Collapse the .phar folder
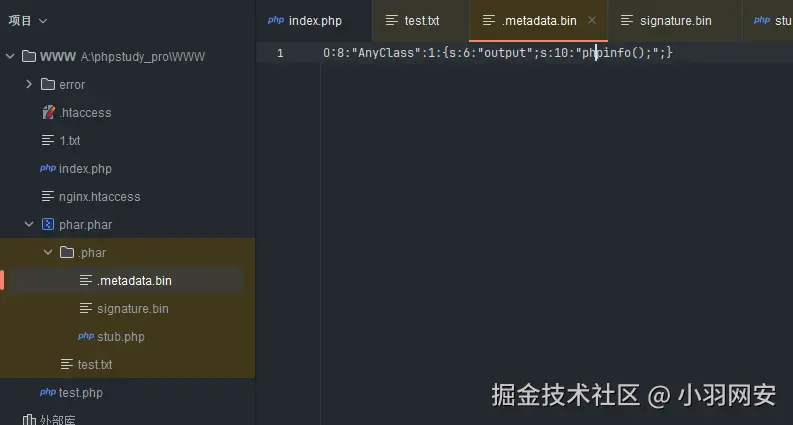Viewport: 793px width, 425px height. tap(48, 252)
